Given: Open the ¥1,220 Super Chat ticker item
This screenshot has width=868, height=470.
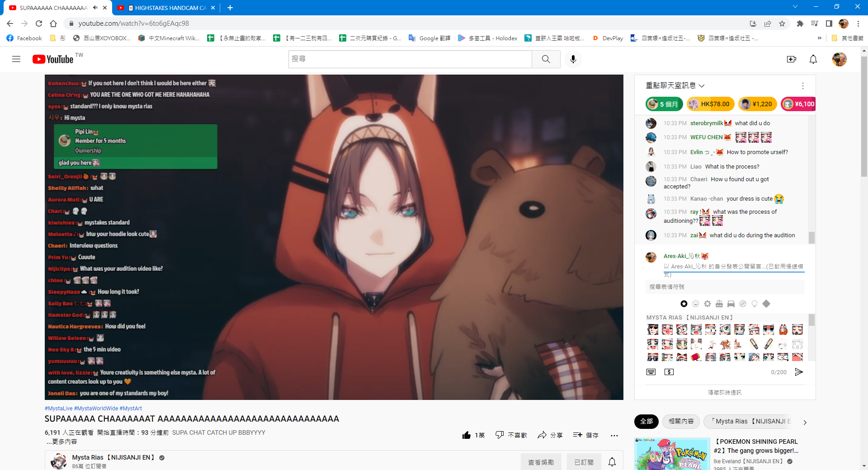Looking at the screenshot, I should [x=757, y=104].
